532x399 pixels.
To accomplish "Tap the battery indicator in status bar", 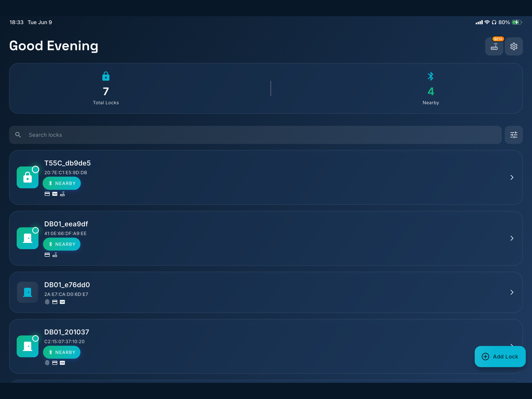I will coord(517,22).
